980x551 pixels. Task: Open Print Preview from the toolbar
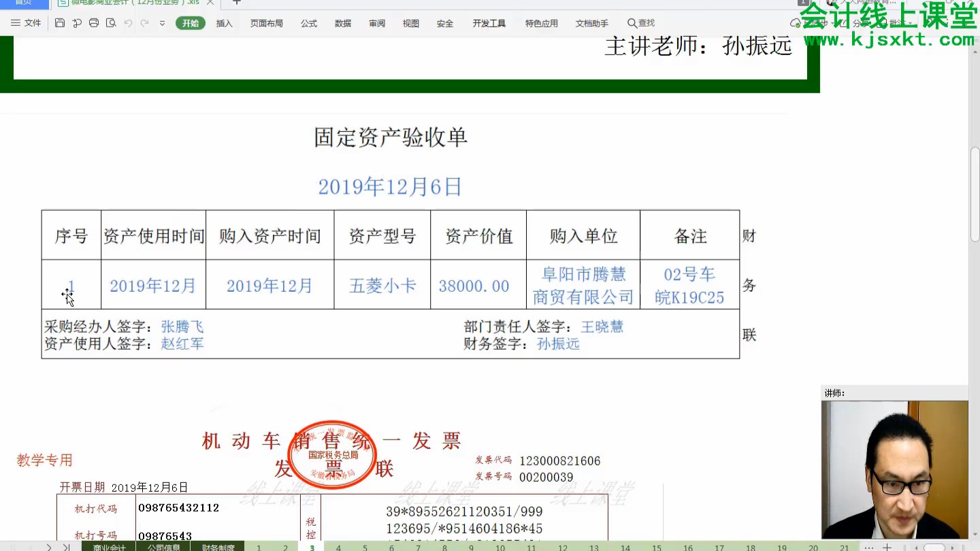[x=111, y=23]
